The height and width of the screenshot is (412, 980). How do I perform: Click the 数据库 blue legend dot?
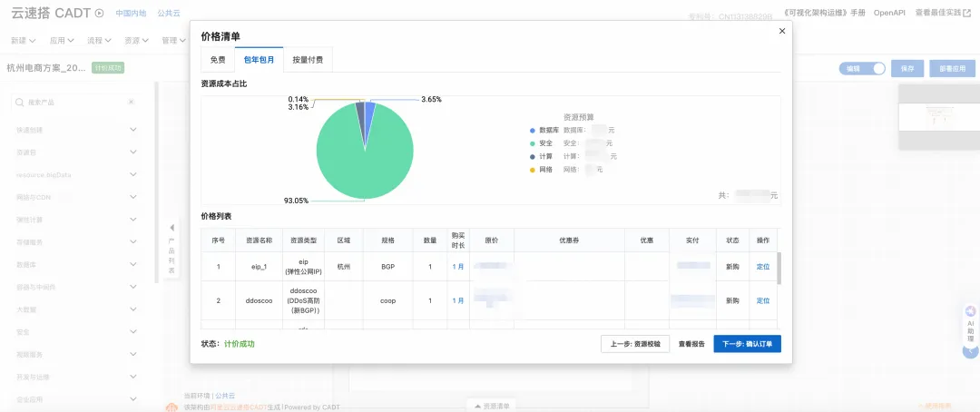pyautogui.click(x=533, y=131)
